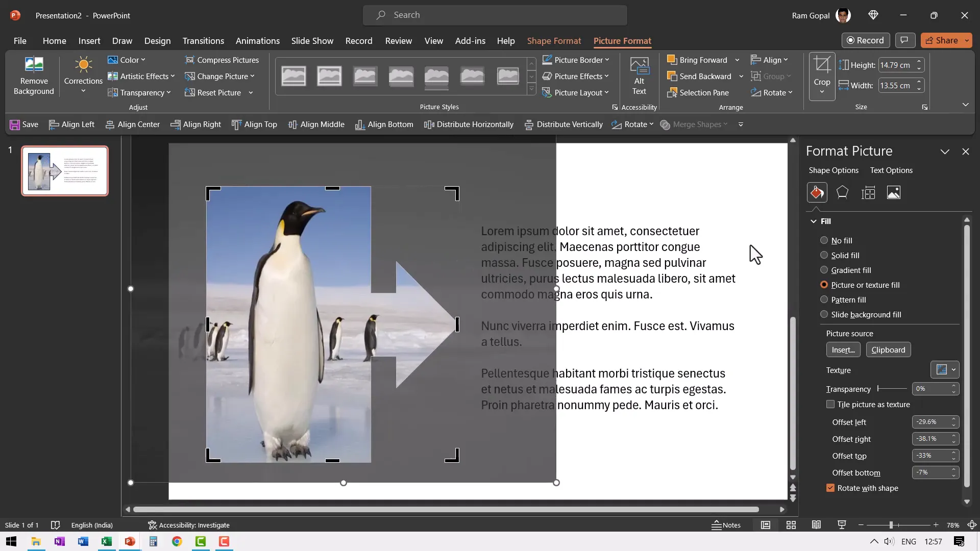Open Picture Layout dropdown

point(576,92)
